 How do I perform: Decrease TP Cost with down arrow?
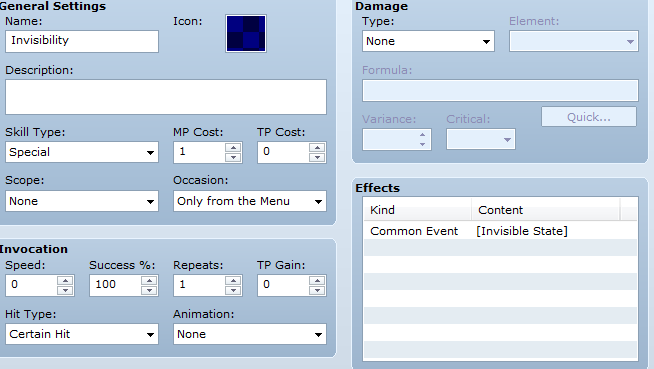(x=317, y=157)
